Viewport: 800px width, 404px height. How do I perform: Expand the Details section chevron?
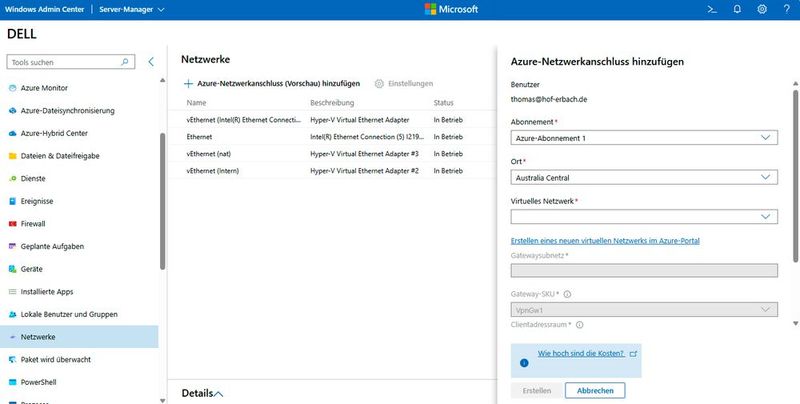[219, 394]
